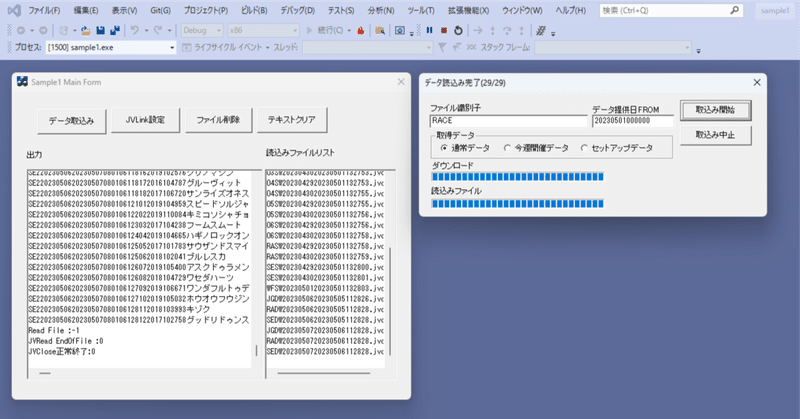The image size is (800, 419).
Task: Select the 今週開催データ radio button
Action: pos(507,148)
